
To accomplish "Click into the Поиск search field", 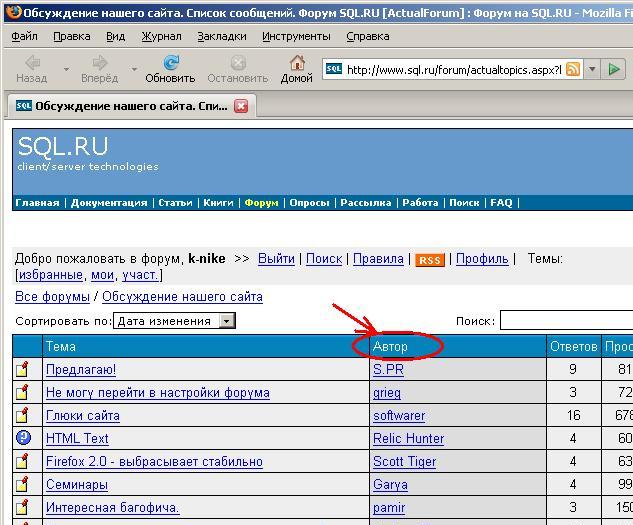I will click(x=565, y=321).
